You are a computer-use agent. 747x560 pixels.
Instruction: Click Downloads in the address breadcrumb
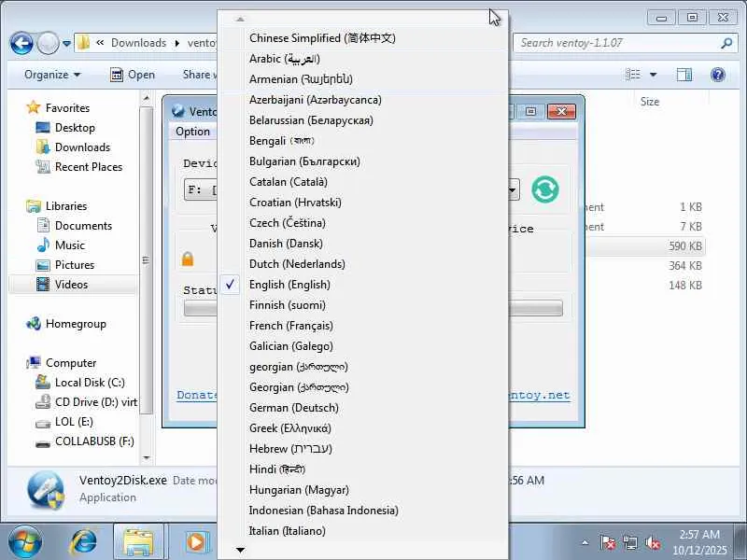138,43
